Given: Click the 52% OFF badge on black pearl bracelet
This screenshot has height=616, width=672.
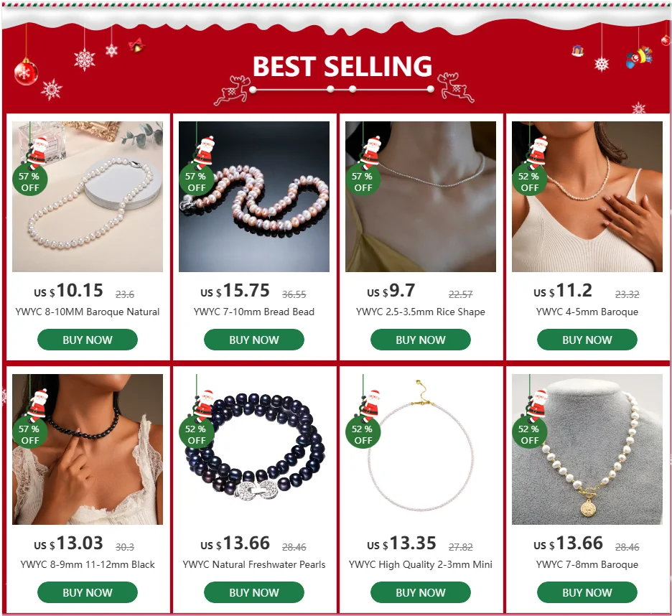Looking at the screenshot, I should point(196,434).
